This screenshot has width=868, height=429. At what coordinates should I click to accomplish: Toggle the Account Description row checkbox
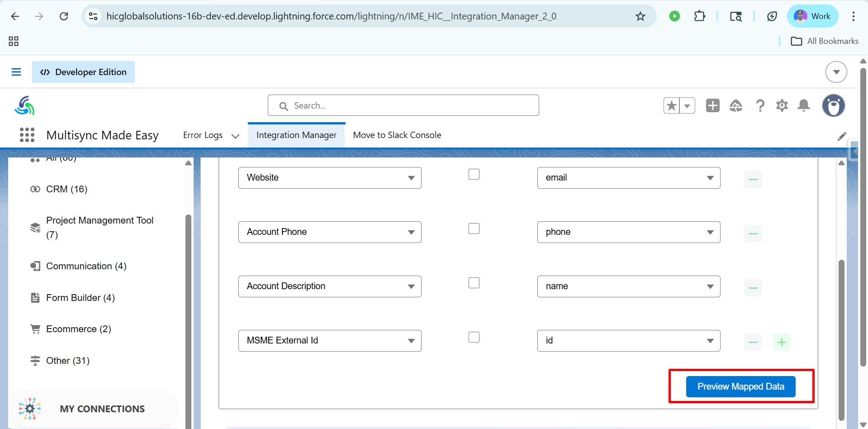click(474, 283)
